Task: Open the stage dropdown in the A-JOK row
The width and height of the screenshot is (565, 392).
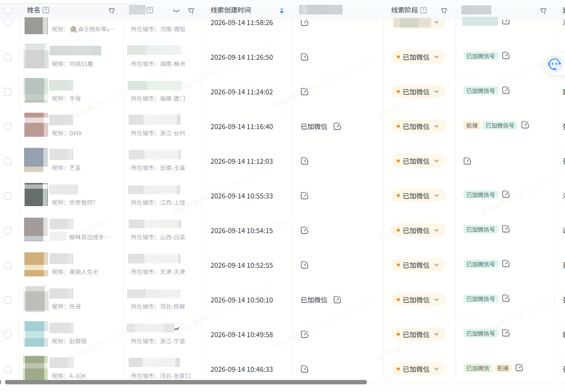Action: (x=419, y=369)
